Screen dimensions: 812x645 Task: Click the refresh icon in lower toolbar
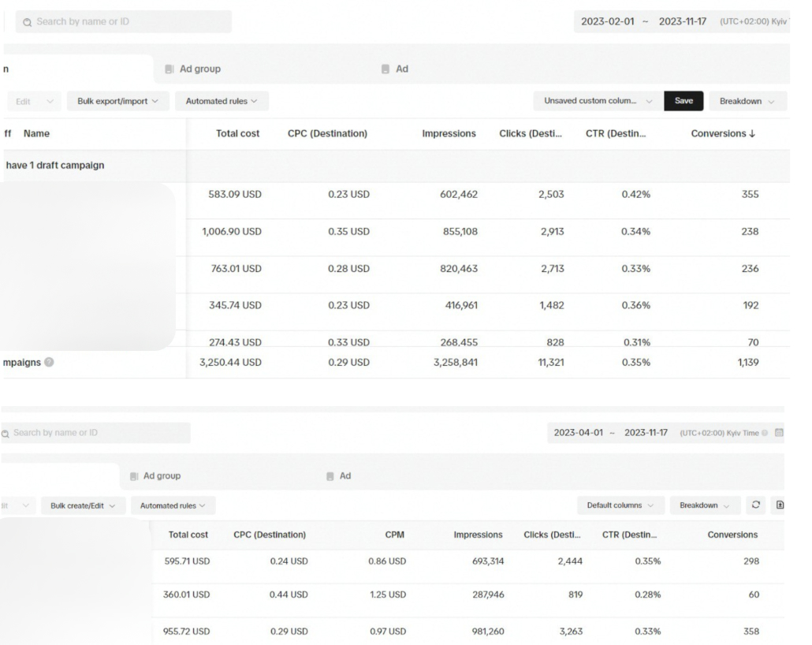[755, 505]
